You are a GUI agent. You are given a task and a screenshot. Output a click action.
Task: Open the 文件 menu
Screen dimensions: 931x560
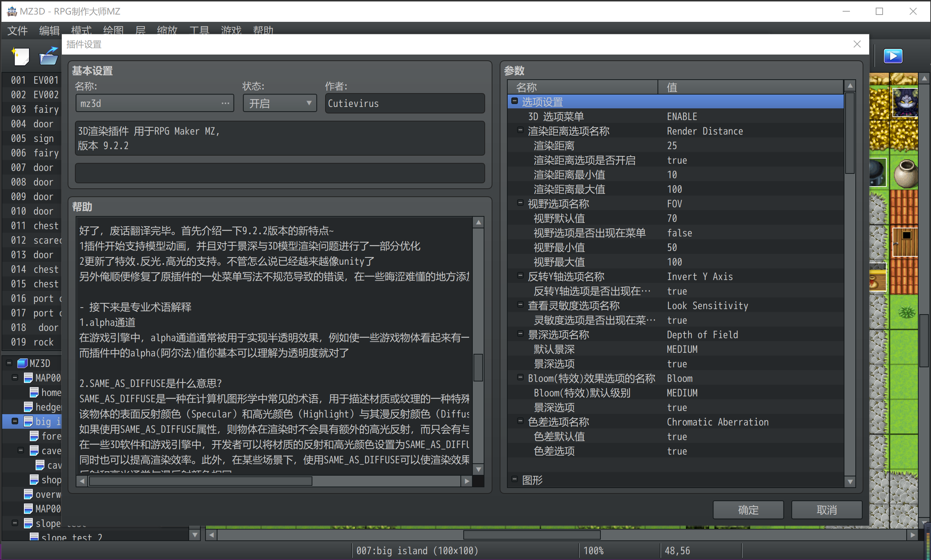17,30
